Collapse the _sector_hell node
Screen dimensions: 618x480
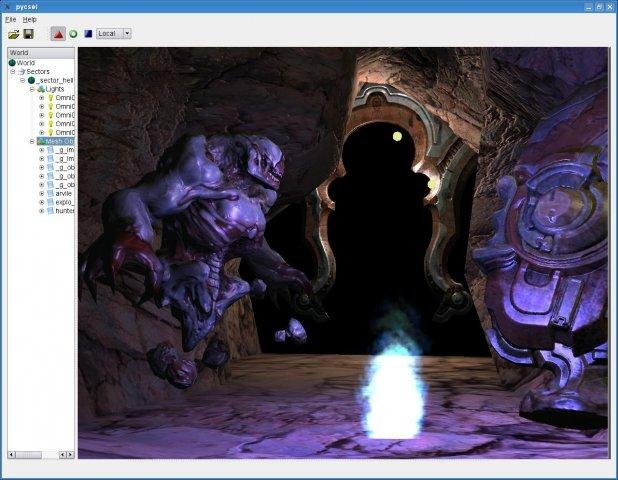coord(22,80)
